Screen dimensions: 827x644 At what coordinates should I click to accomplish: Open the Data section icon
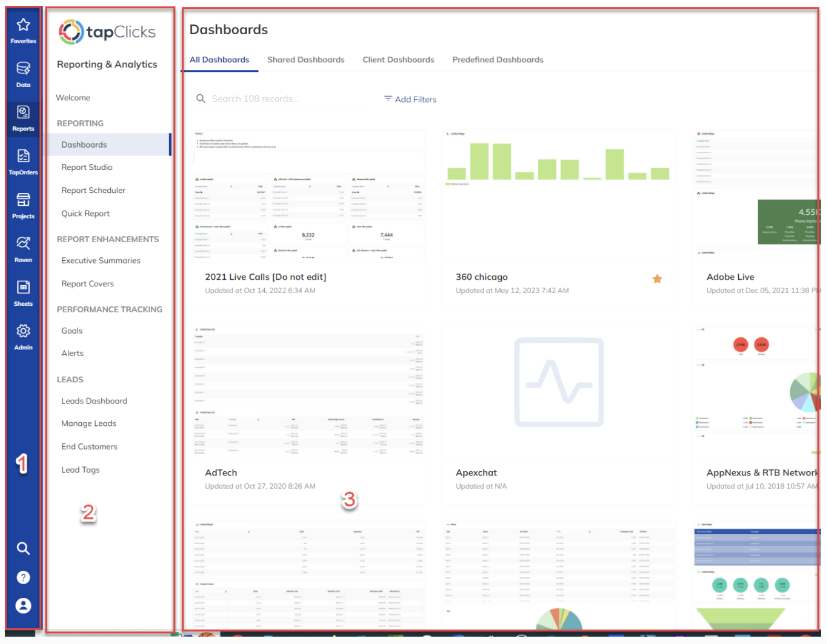(x=23, y=74)
